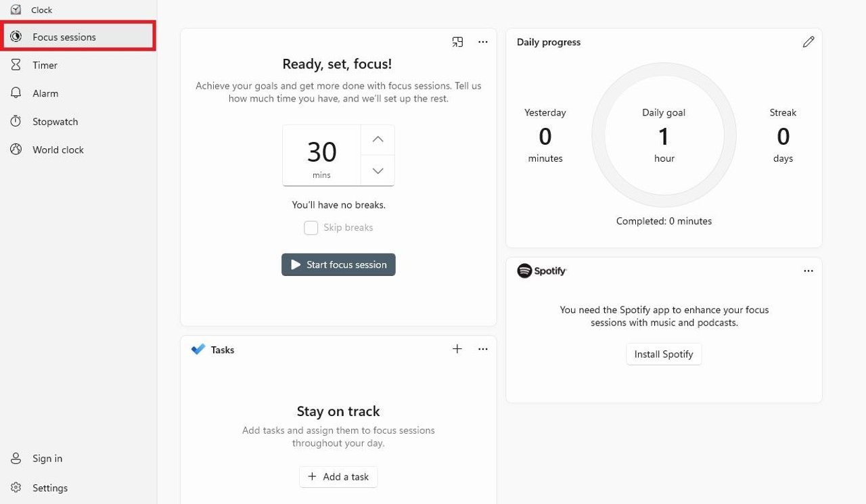Click the keep-on-top window icon in focus card
866x504 pixels.
pyautogui.click(x=457, y=42)
